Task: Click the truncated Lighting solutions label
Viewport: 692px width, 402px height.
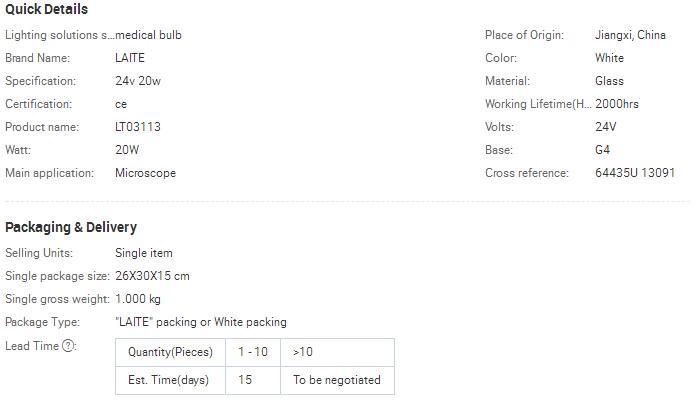Action: point(57,35)
